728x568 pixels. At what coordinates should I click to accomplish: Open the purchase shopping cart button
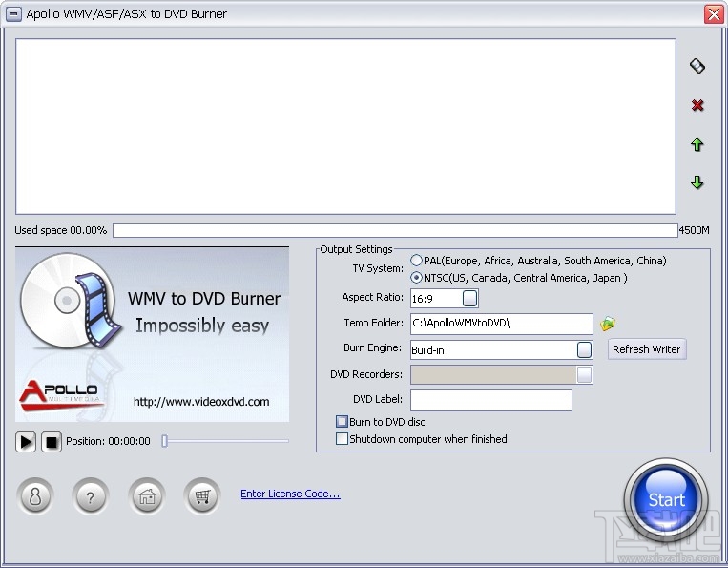pyautogui.click(x=202, y=496)
